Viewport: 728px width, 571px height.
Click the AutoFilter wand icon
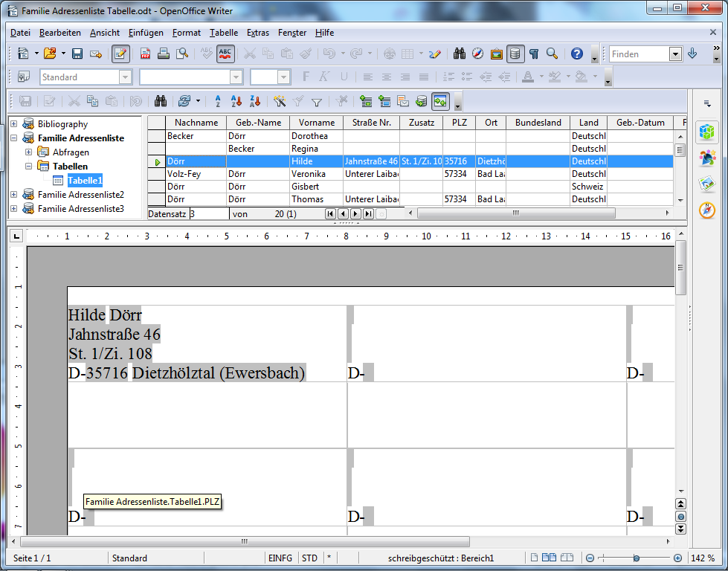(280, 102)
